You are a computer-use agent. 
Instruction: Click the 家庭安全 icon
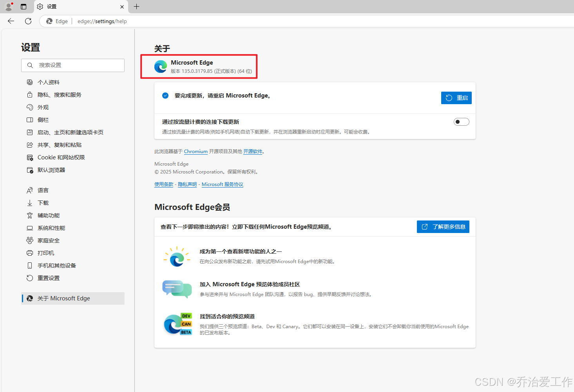coord(30,240)
